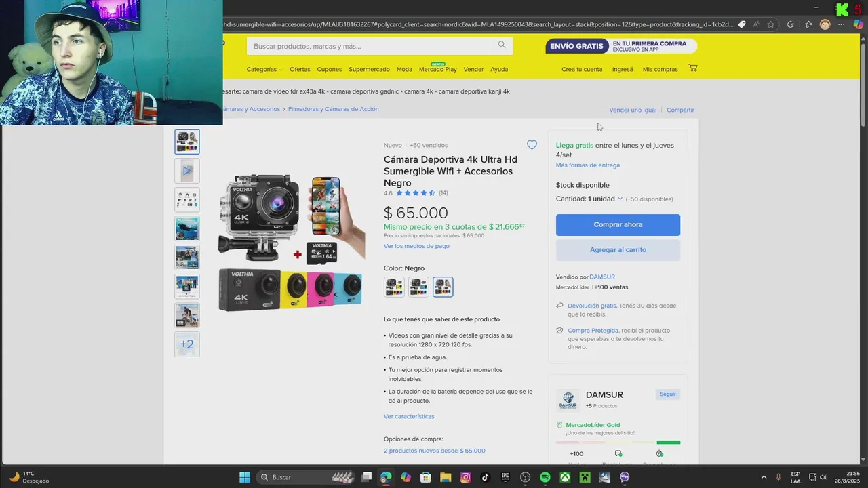Open the shopping cart icon
868x488 pixels.
[x=692, y=68]
